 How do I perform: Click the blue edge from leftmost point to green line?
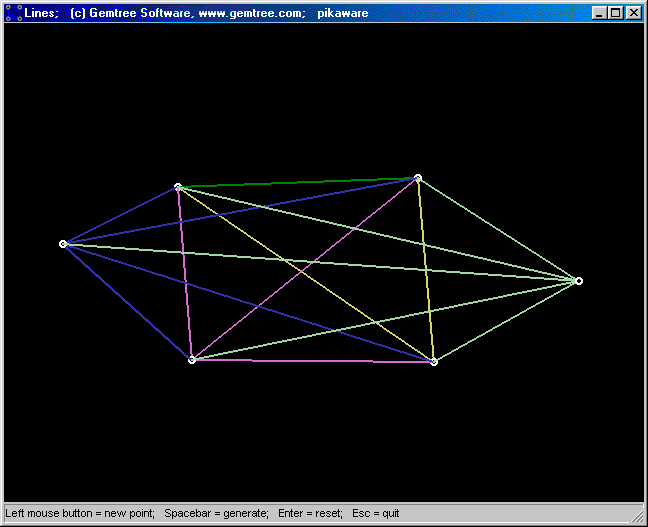[120, 216]
